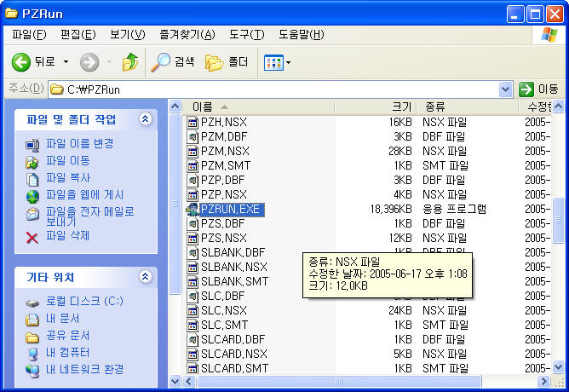Select the PZS.DBF file icon
Screen dimensions: 569x392
pyautogui.click(x=193, y=224)
